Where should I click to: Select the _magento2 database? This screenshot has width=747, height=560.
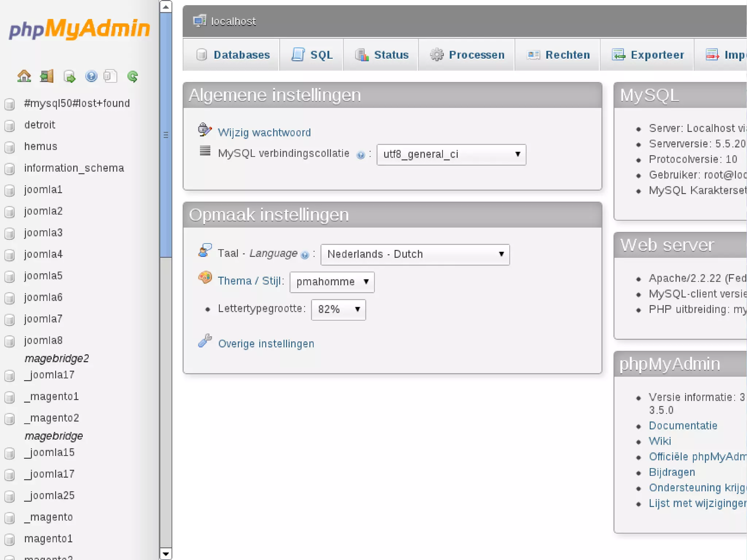51,418
